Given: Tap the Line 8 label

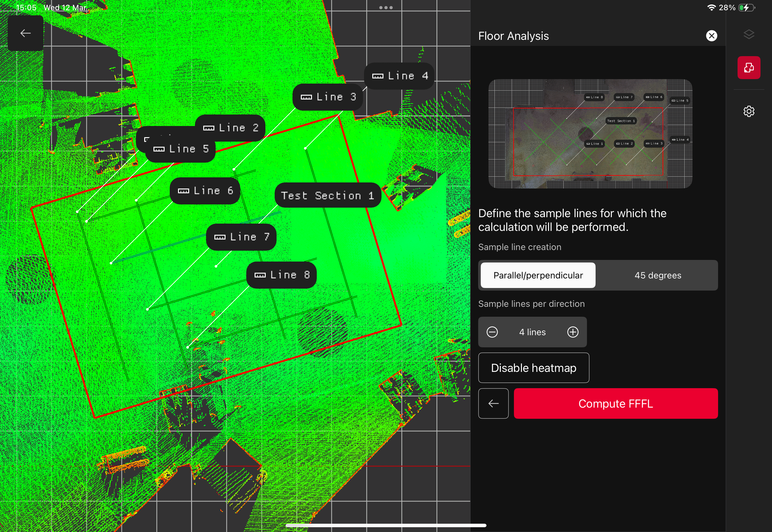Looking at the screenshot, I should pyautogui.click(x=281, y=275).
